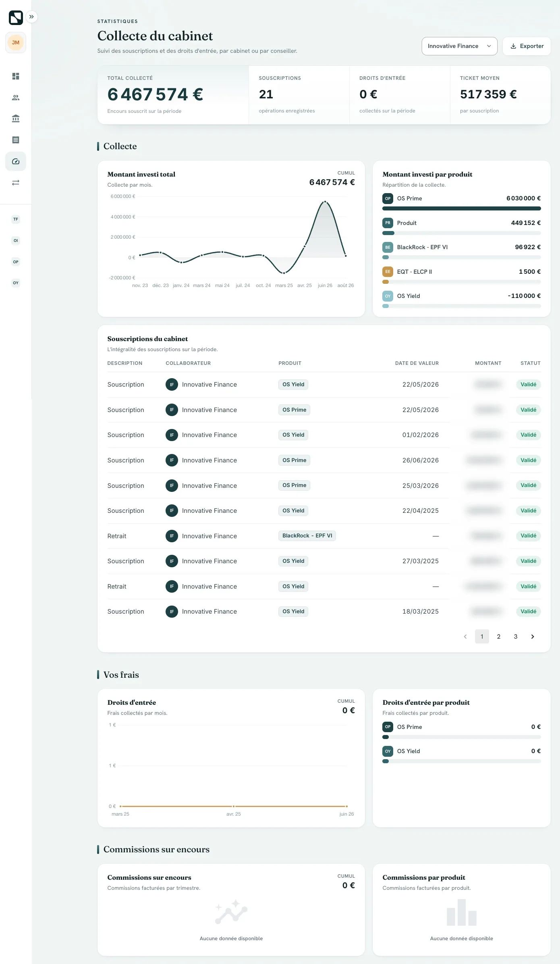This screenshot has width=560, height=964.
Task: Open the list document icon in the sidebar
Action: click(16, 140)
